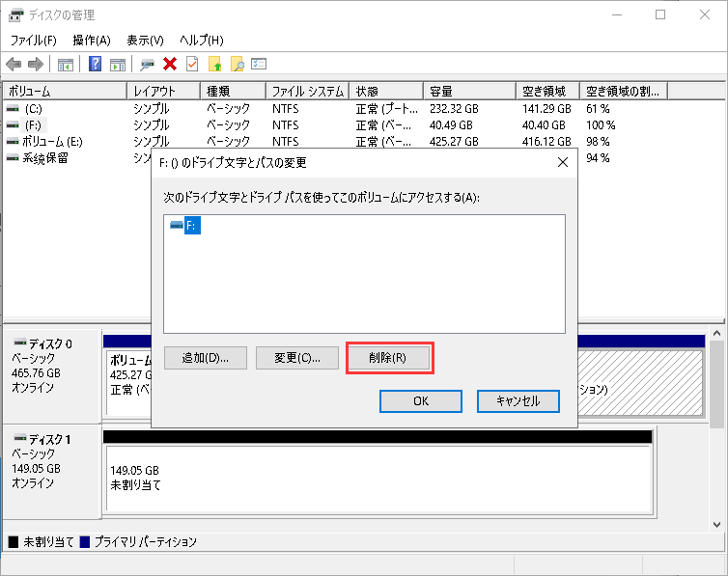Sort by 空き領域 column header
728x576 pixels.
coord(548,92)
